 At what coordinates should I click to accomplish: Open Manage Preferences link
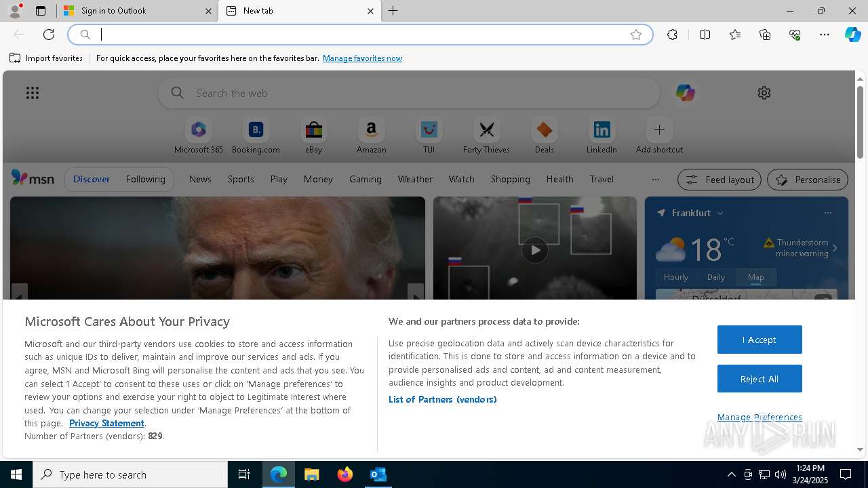coord(759,417)
